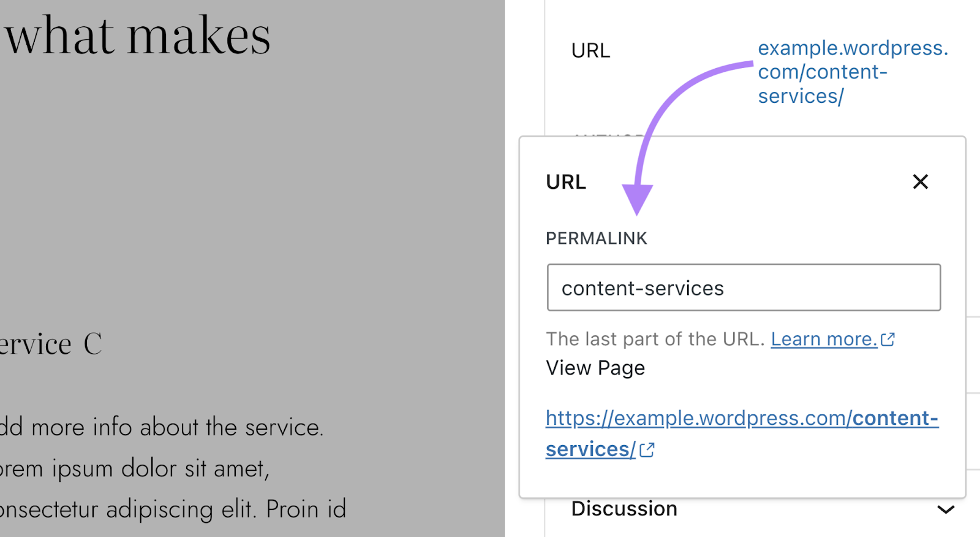Close the URL popover
980x537 pixels.
click(x=920, y=181)
